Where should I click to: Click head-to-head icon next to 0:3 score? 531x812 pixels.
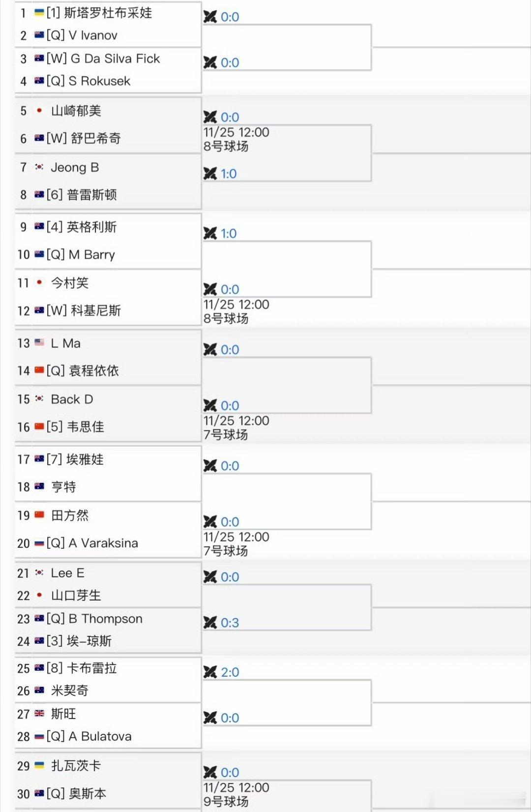[x=210, y=623]
